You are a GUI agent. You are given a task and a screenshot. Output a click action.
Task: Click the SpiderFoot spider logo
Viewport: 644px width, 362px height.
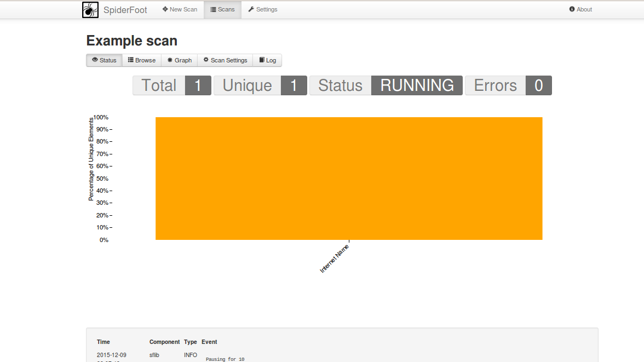coord(90,9)
